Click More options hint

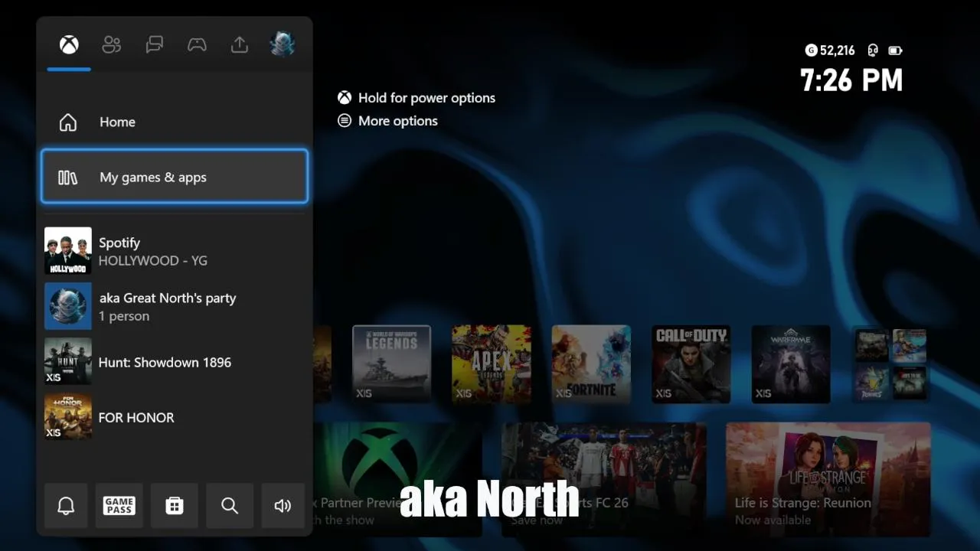(388, 121)
